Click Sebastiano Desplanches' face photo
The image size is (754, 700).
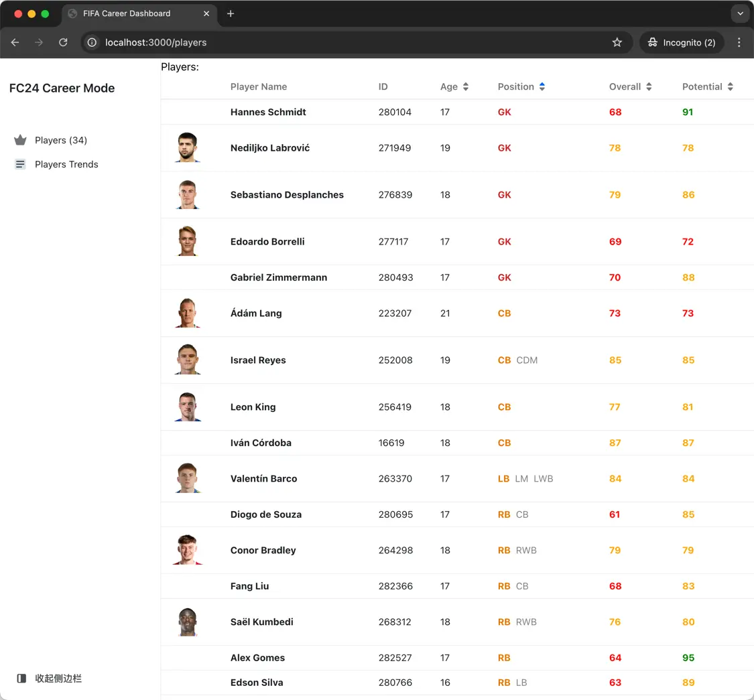coord(188,195)
